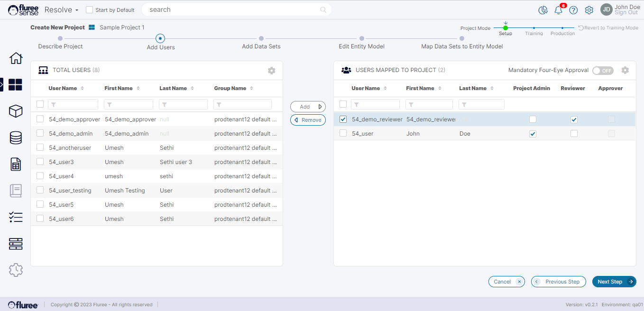Open the help question mark icon
The image size is (644, 311).
[x=573, y=10]
